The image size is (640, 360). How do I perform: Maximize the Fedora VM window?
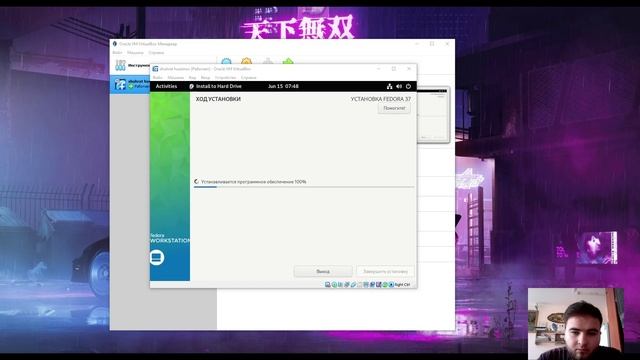click(394, 69)
